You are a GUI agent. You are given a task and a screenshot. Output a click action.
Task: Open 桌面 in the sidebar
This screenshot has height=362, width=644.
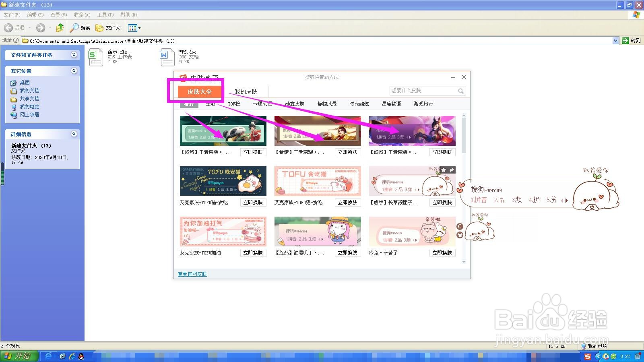pos(25,83)
